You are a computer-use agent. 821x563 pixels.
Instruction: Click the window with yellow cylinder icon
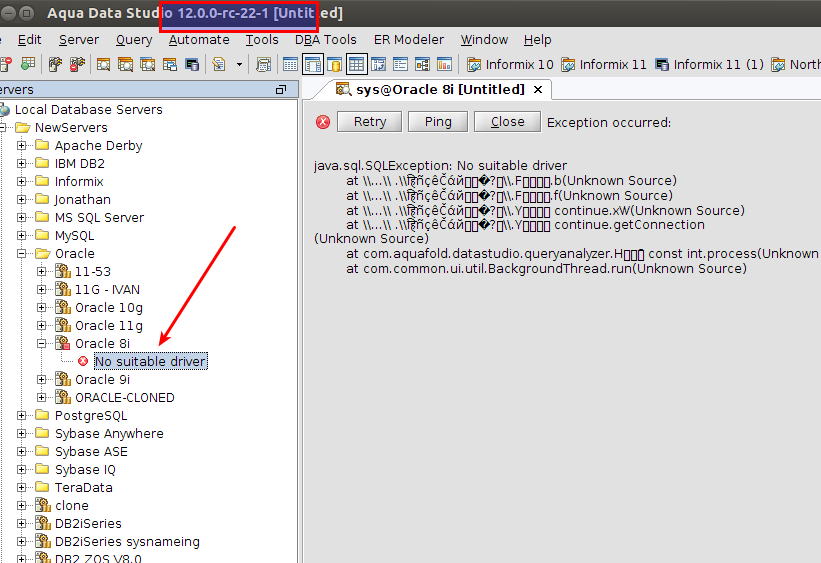[334, 64]
